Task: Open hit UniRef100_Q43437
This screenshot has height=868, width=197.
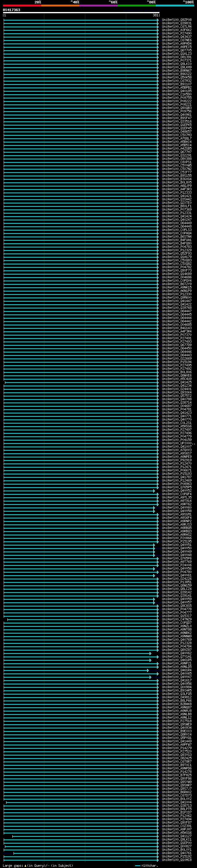Action: coord(176,37)
